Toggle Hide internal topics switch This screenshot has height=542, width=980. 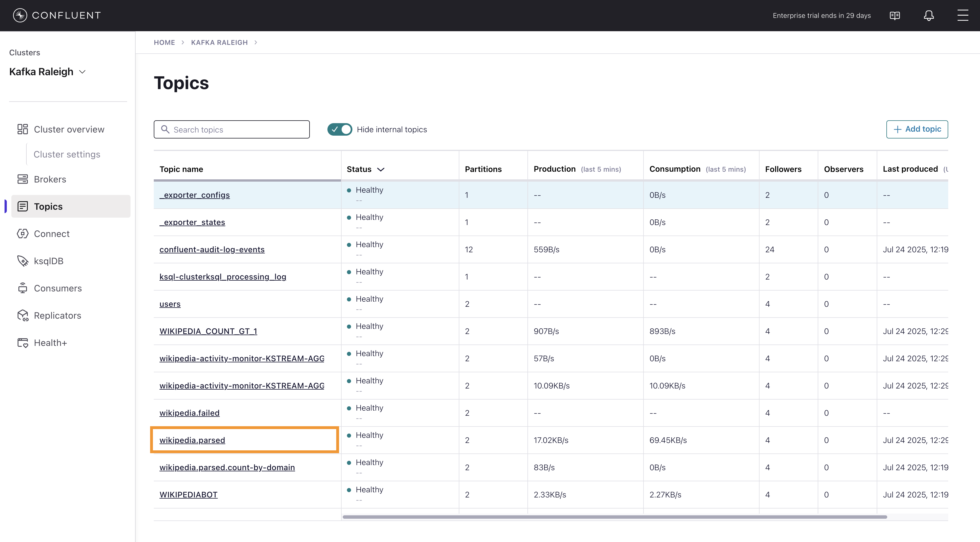339,129
